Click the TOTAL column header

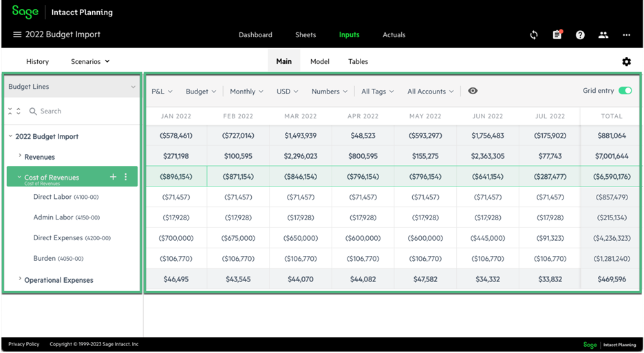612,116
